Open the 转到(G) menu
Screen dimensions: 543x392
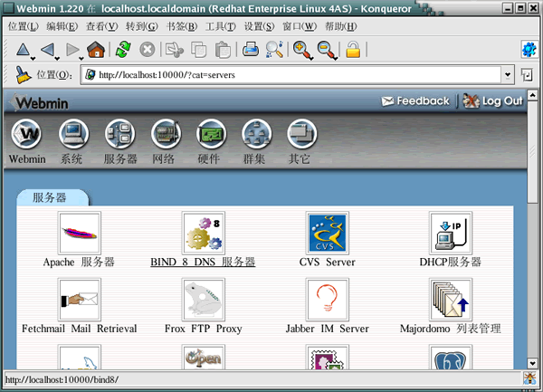click(x=142, y=26)
